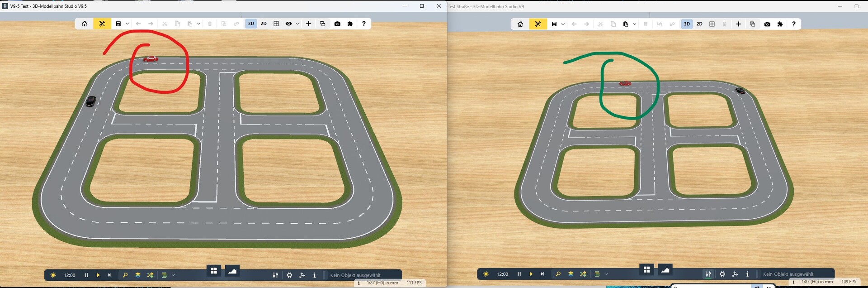
Task: Open the terrain landscape button in V9.5 window
Action: pos(232,271)
